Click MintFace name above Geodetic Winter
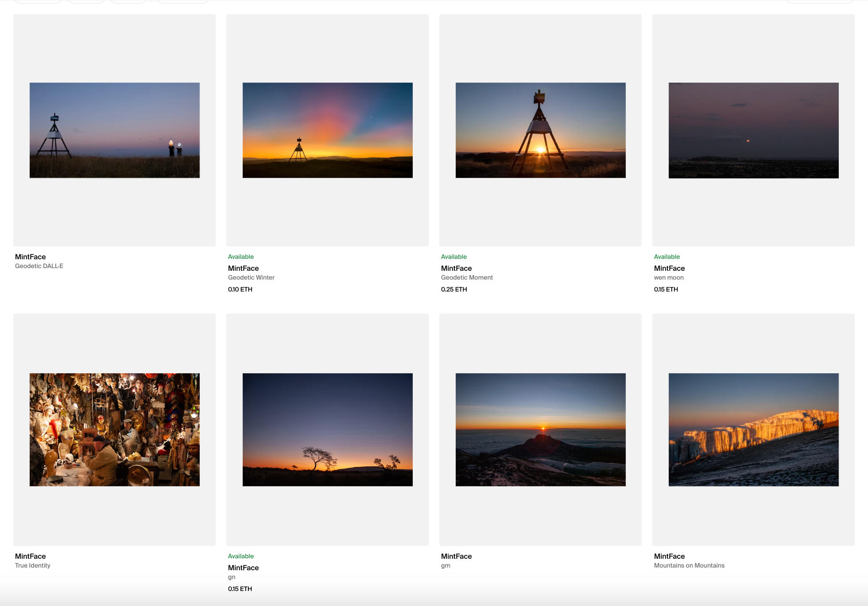This screenshot has width=868, height=606. (x=244, y=268)
